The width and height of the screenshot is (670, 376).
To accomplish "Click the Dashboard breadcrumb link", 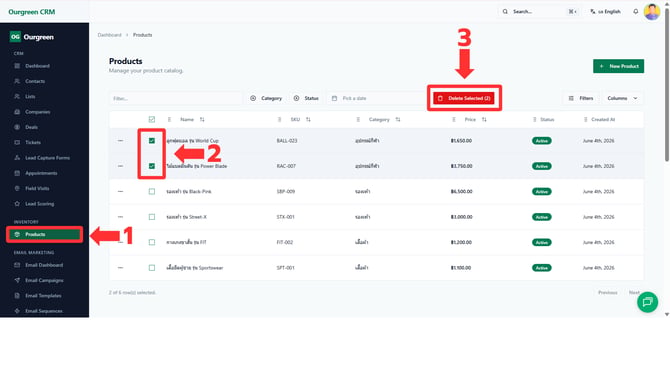I will click(109, 35).
